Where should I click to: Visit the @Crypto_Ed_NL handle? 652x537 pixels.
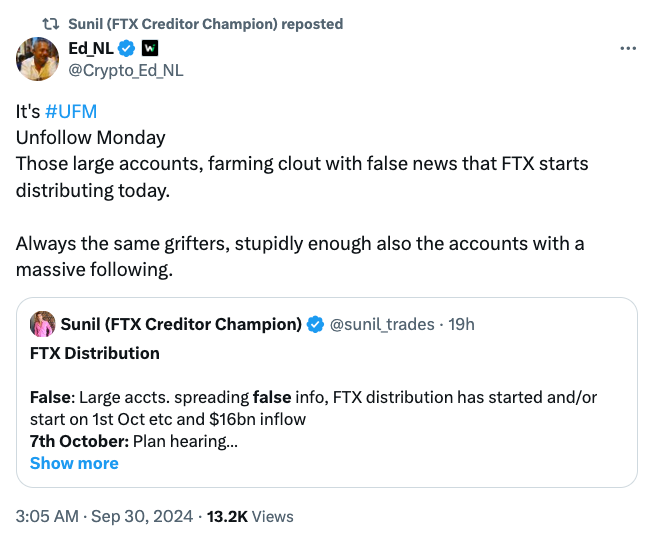tap(125, 70)
